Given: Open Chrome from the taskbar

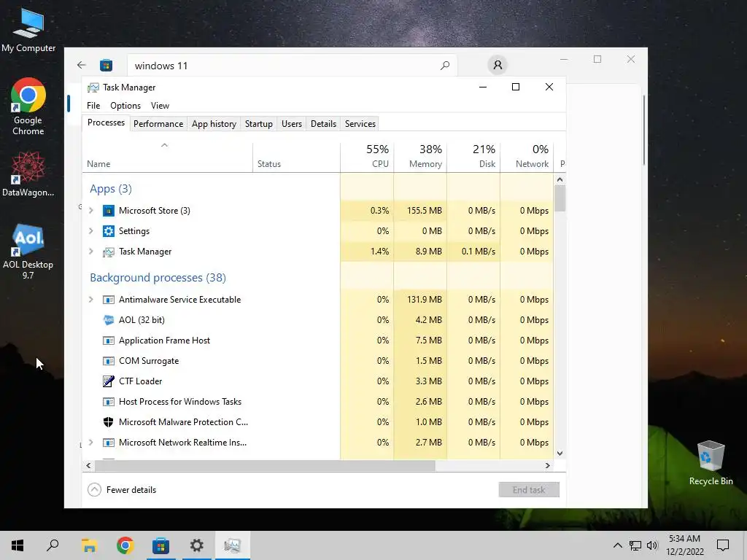Looking at the screenshot, I should click(x=125, y=545).
